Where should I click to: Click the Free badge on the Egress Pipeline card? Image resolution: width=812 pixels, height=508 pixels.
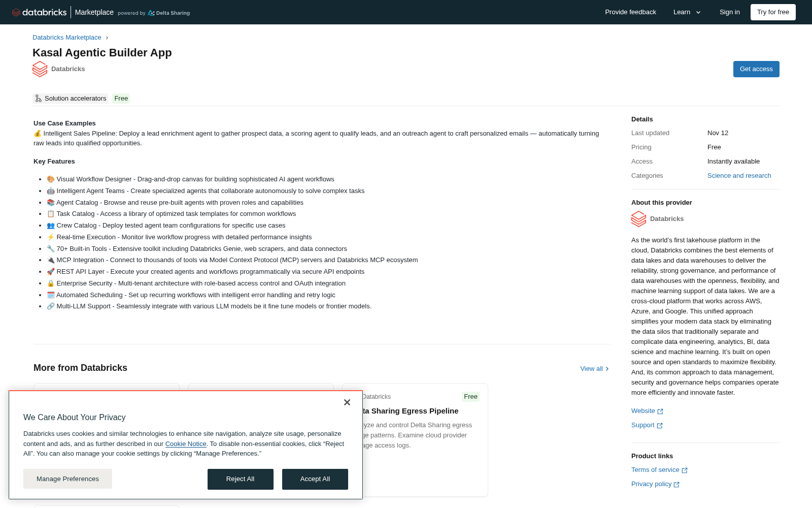(470, 397)
